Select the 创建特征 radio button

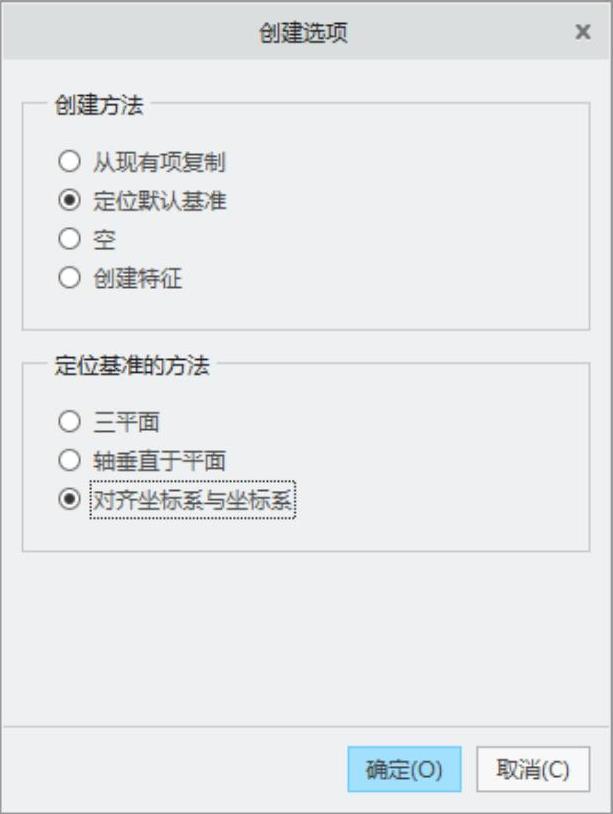tap(69, 279)
